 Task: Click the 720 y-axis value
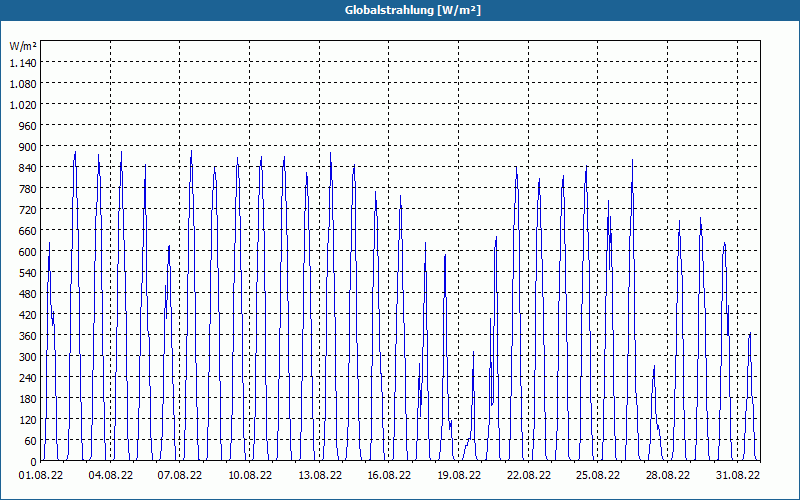(28, 209)
